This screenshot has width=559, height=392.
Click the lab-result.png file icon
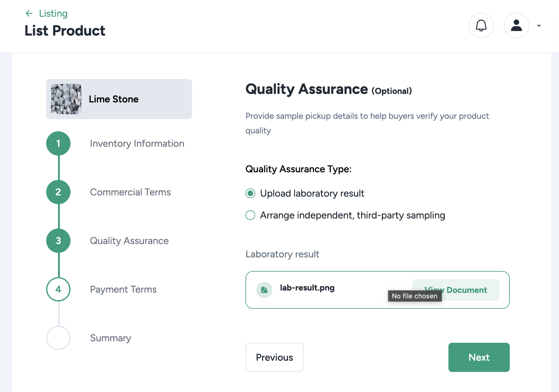(x=264, y=290)
